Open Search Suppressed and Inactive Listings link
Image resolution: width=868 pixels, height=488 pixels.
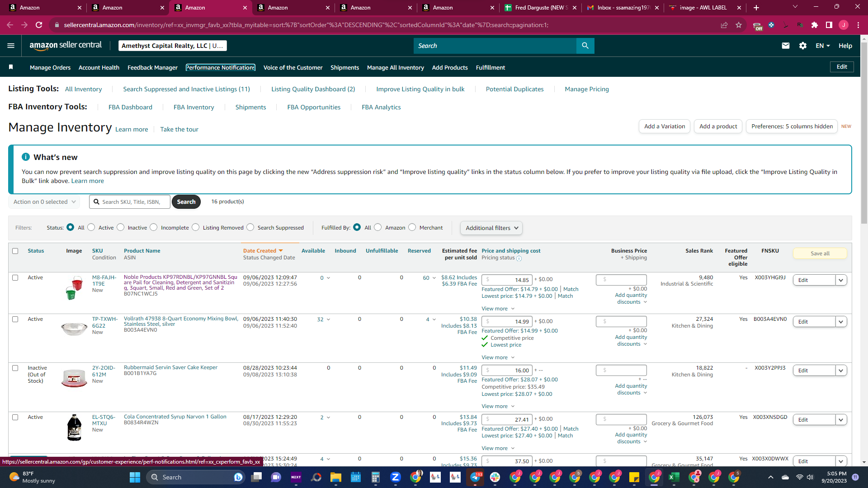click(x=186, y=89)
